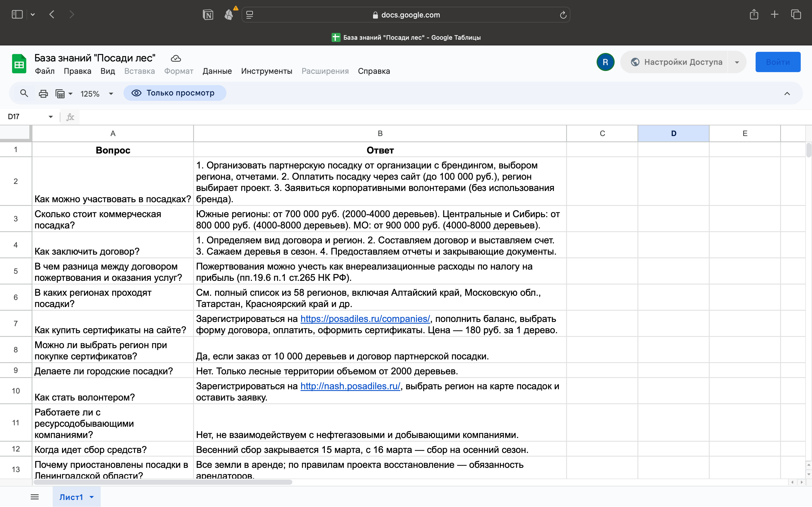Open the posadiles.ru/companies link

(x=365, y=319)
